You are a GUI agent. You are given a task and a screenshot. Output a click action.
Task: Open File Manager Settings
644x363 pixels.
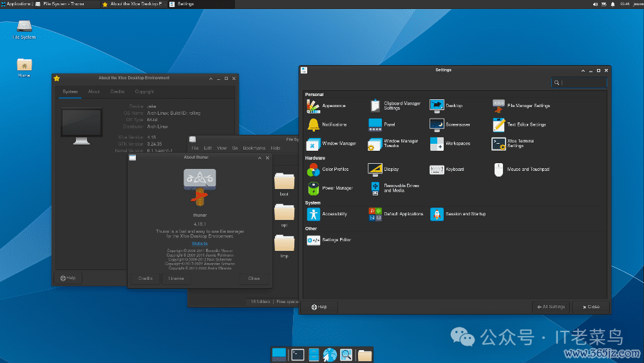(x=521, y=106)
